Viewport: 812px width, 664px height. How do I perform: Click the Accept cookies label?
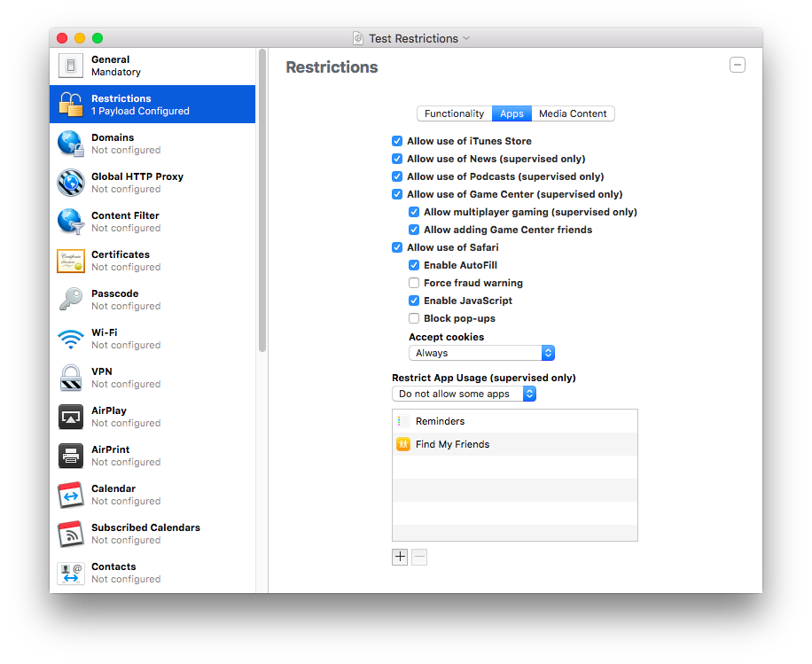[x=447, y=337]
